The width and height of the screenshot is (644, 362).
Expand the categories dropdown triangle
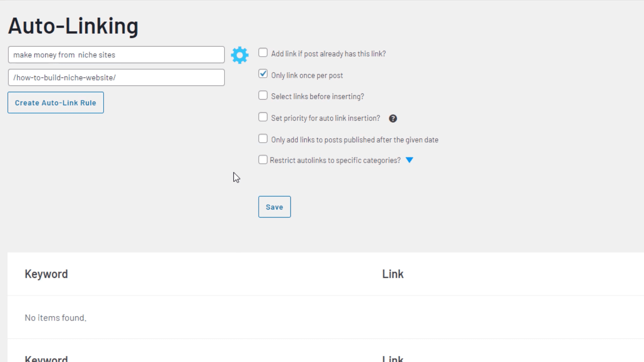[409, 160]
